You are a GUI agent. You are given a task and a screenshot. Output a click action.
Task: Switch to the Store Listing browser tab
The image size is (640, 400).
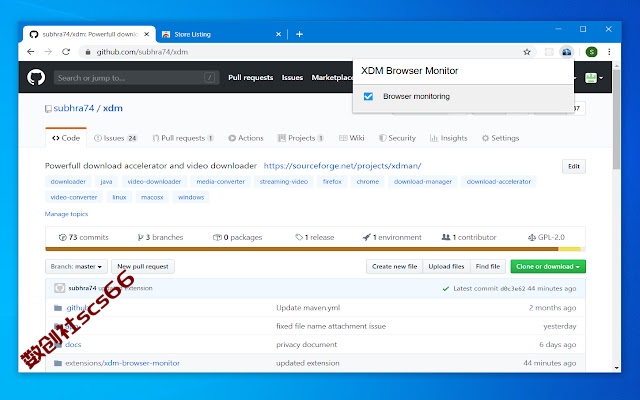(222, 34)
